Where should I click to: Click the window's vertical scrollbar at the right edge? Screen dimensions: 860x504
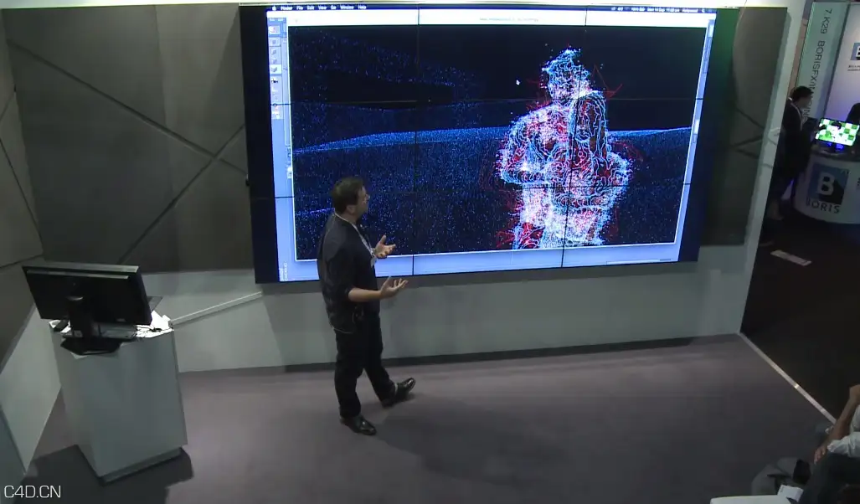(x=697, y=131)
